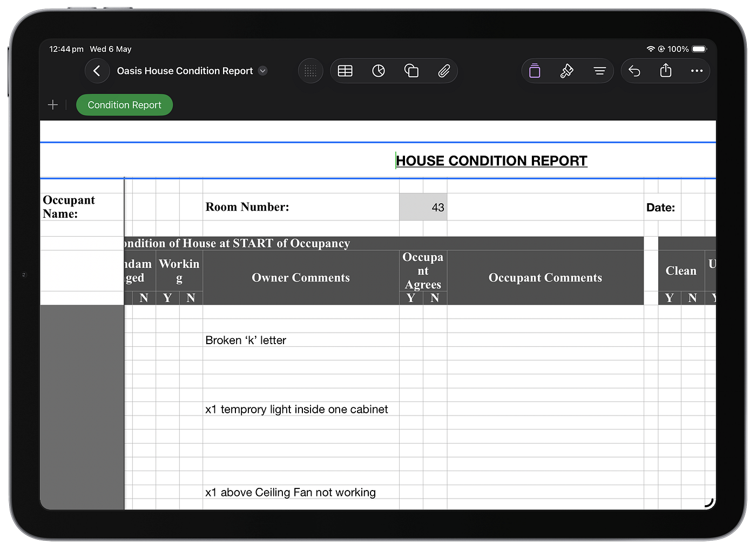
Task: Tap the '100%' battery percentage text
Action: tap(678, 49)
